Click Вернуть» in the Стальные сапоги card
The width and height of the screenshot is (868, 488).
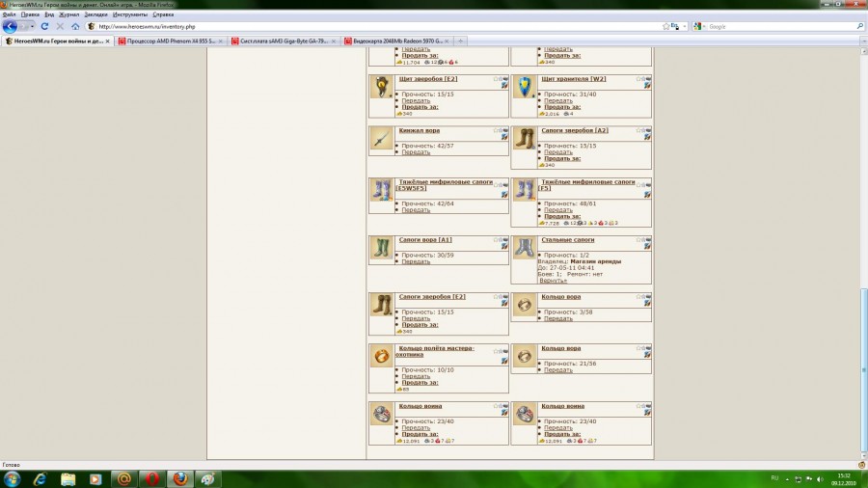553,281
